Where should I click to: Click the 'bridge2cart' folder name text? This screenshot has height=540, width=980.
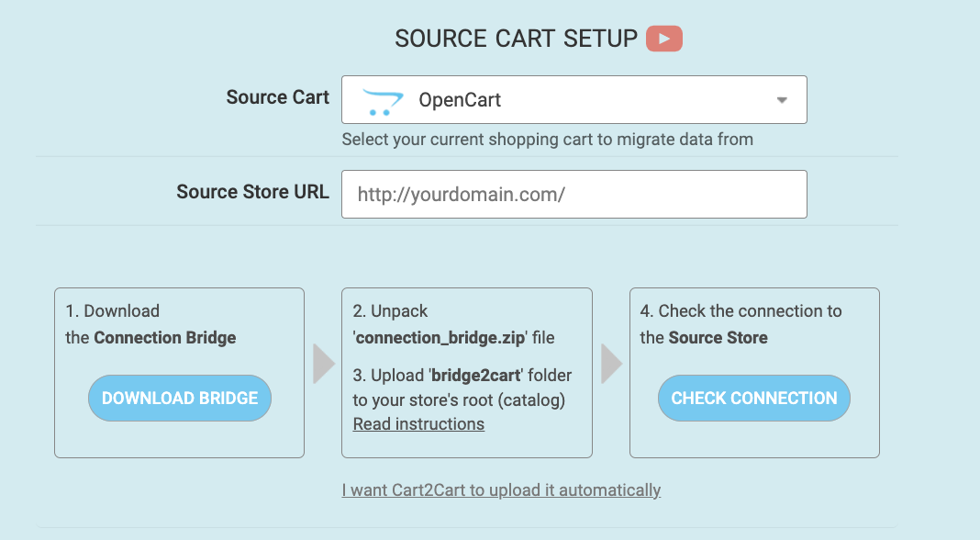click(x=476, y=376)
